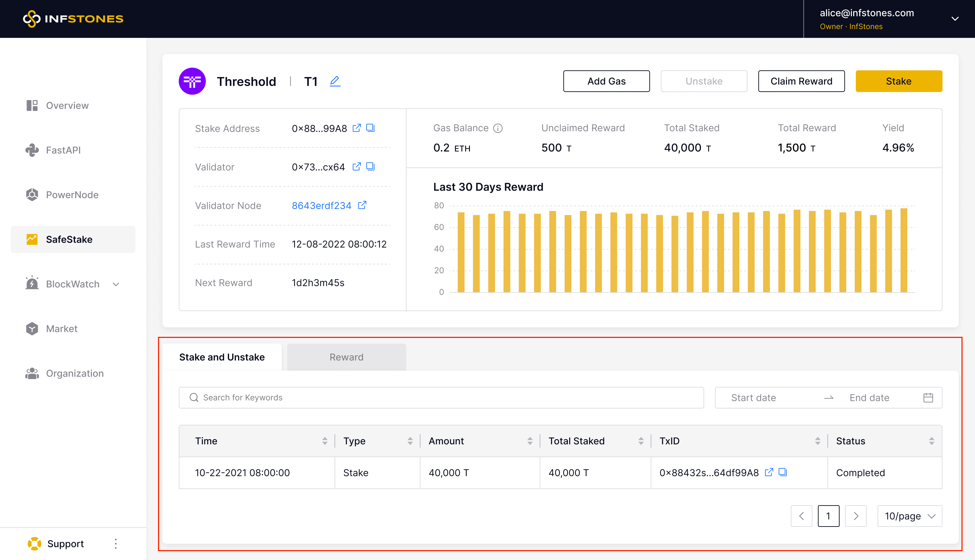Sort table by Time column
This screenshot has width=975, height=560.
pyautogui.click(x=325, y=441)
